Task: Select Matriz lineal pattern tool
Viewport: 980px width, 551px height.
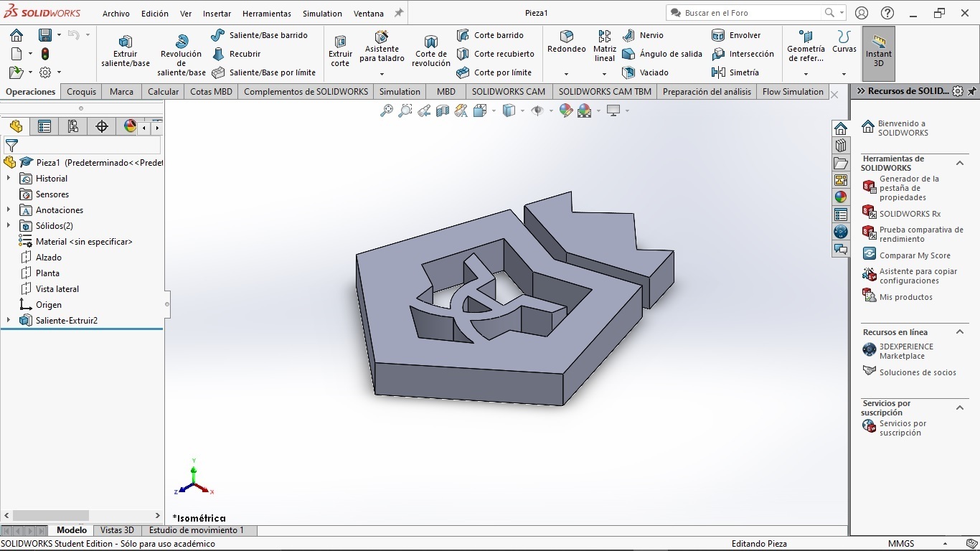Action: (605, 47)
